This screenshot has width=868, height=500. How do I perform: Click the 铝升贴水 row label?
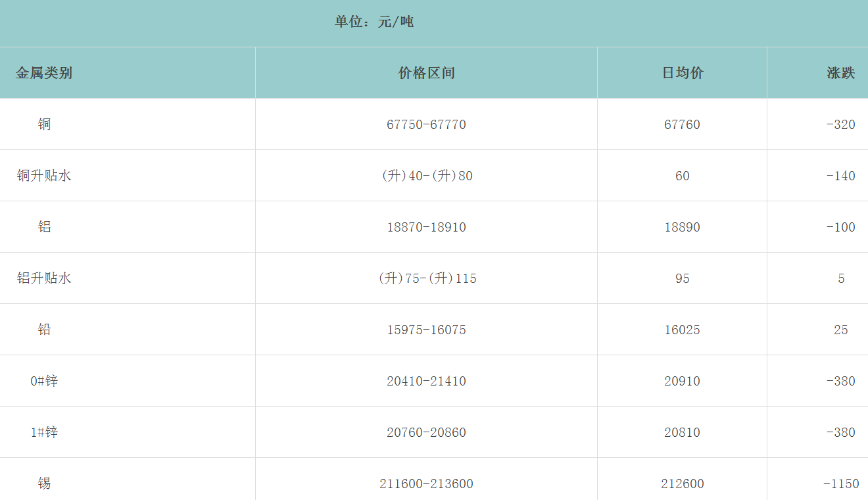[44, 278]
